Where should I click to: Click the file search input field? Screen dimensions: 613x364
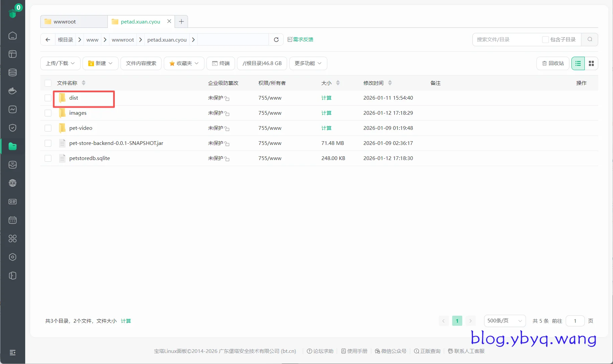point(507,40)
